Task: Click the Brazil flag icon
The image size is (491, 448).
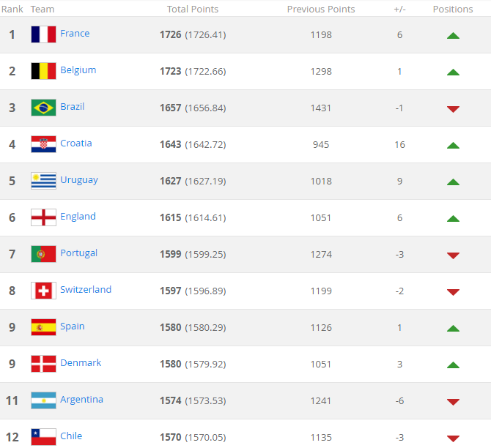Action: point(43,108)
